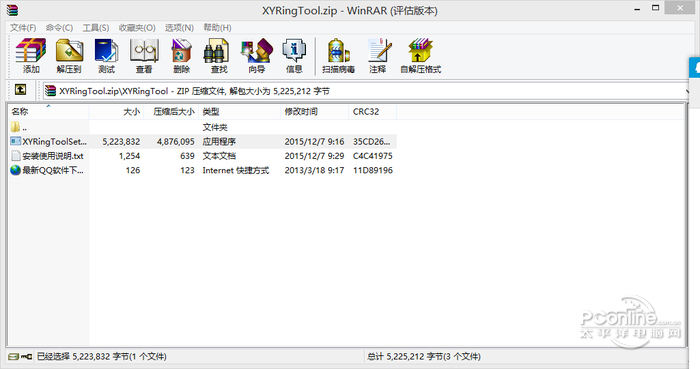Expand the address bar path dropdown

click(x=687, y=91)
